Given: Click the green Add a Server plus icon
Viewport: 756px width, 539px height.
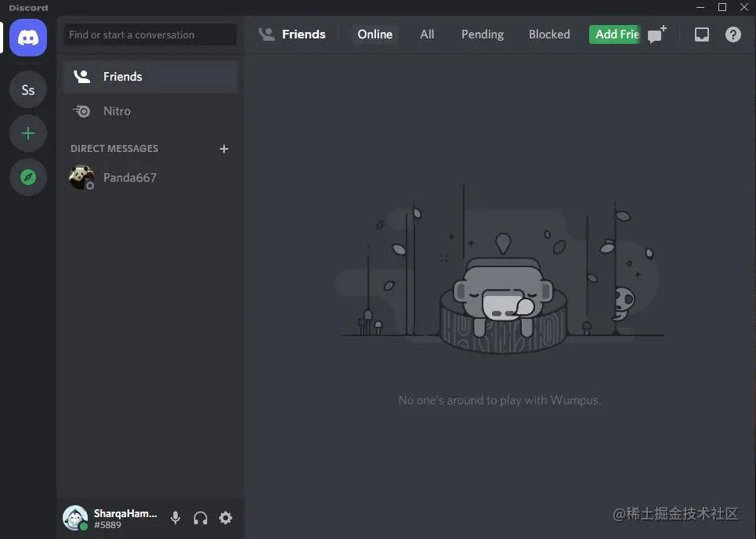Looking at the screenshot, I should (27, 133).
